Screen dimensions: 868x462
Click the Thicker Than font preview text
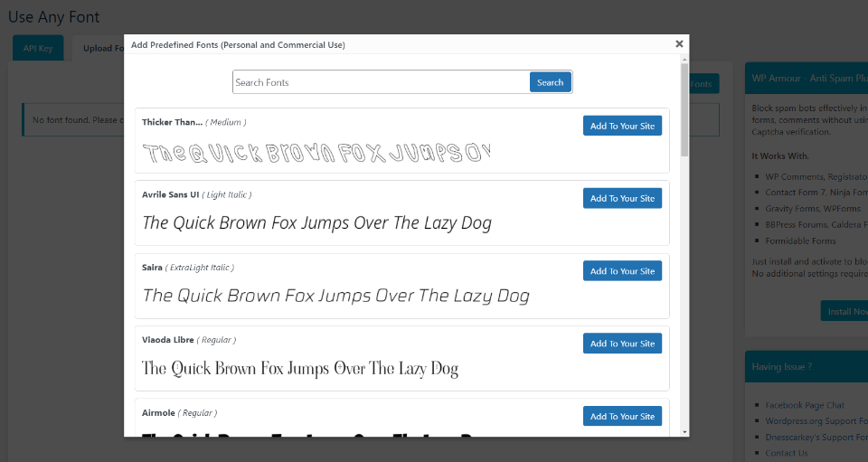[x=316, y=152]
